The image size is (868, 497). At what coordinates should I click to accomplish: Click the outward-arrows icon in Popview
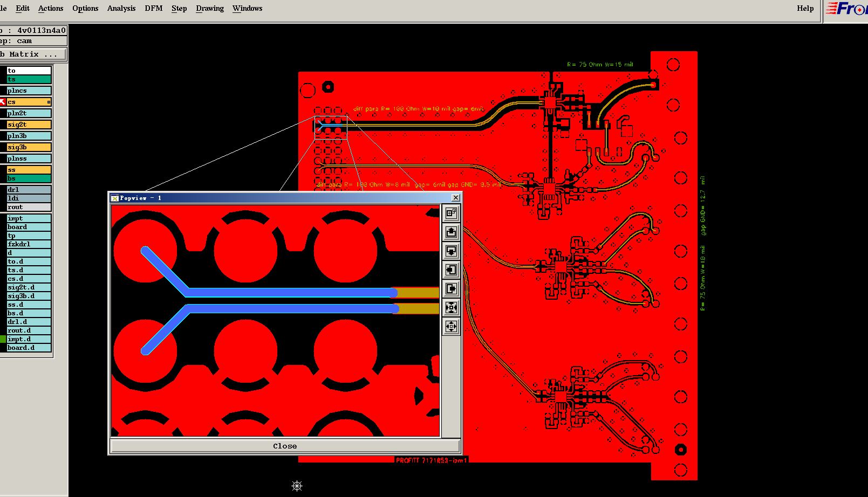coord(451,326)
